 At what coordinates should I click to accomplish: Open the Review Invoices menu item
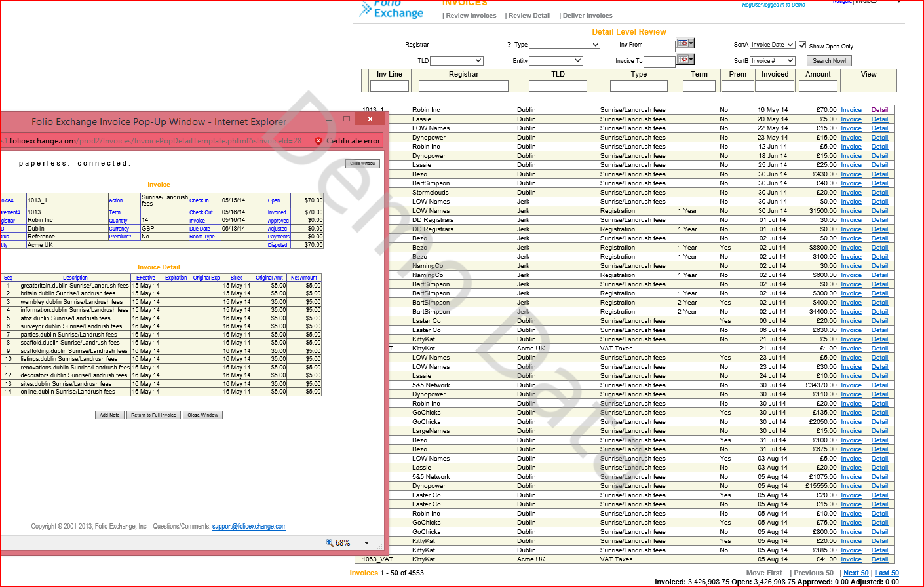[471, 16]
